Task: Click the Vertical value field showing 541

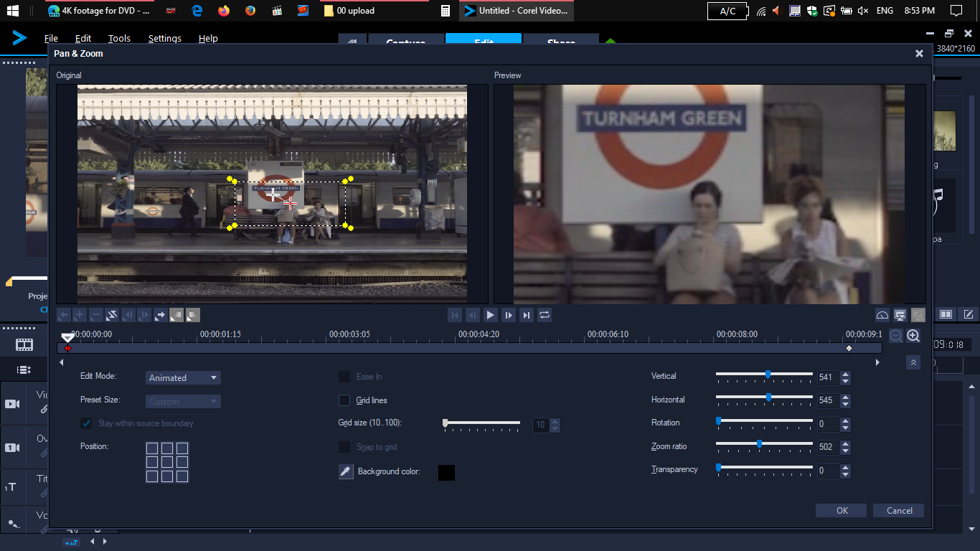Action: pyautogui.click(x=828, y=377)
